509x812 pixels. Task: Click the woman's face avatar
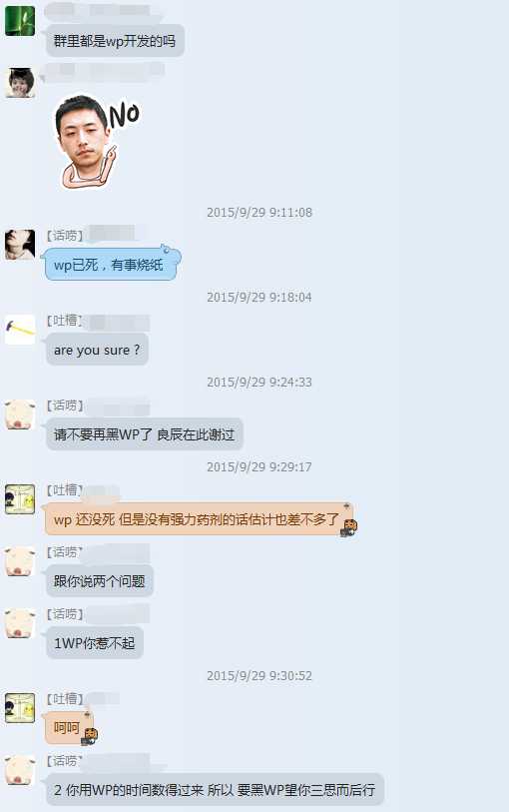click(x=20, y=245)
